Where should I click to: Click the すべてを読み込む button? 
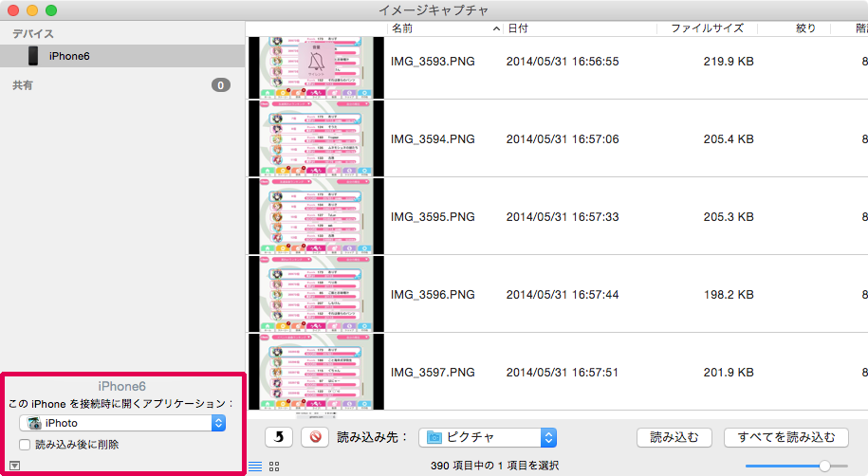pyautogui.click(x=786, y=437)
